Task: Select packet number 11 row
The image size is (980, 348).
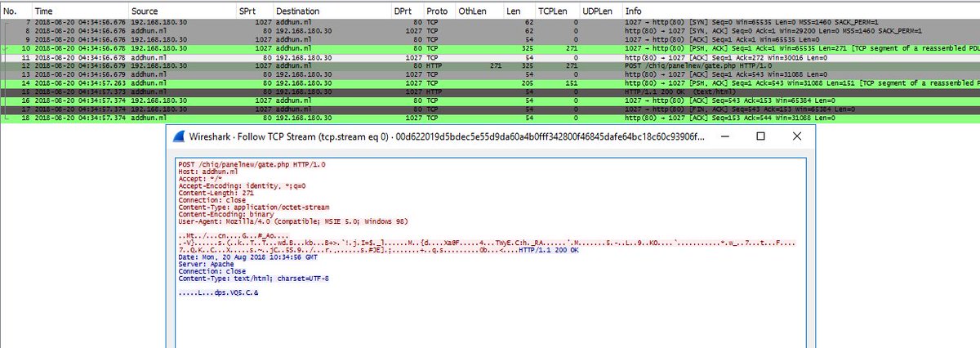Action: pyautogui.click(x=490, y=57)
